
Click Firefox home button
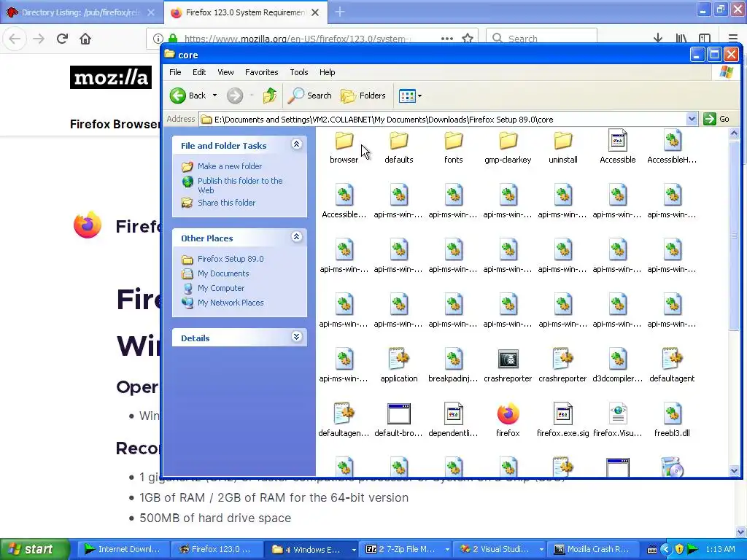(x=85, y=39)
